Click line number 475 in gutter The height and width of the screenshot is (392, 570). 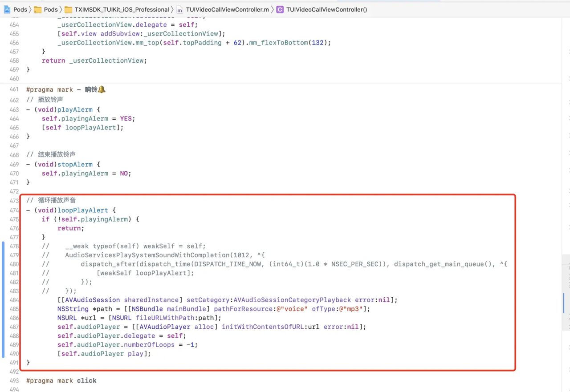coord(14,219)
